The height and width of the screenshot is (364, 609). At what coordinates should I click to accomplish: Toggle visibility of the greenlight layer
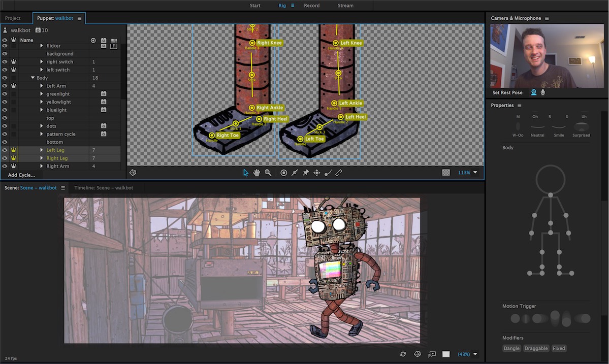pyautogui.click(x=5, y=94)
